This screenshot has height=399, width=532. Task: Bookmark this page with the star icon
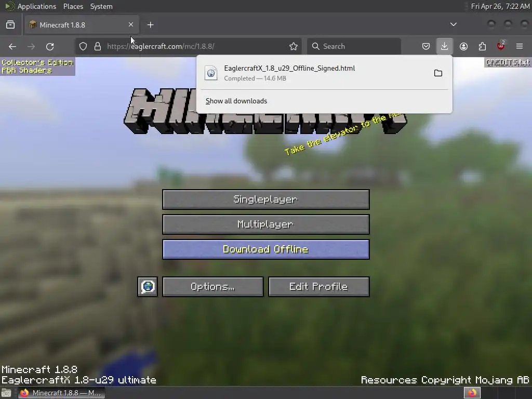[294, 46]
